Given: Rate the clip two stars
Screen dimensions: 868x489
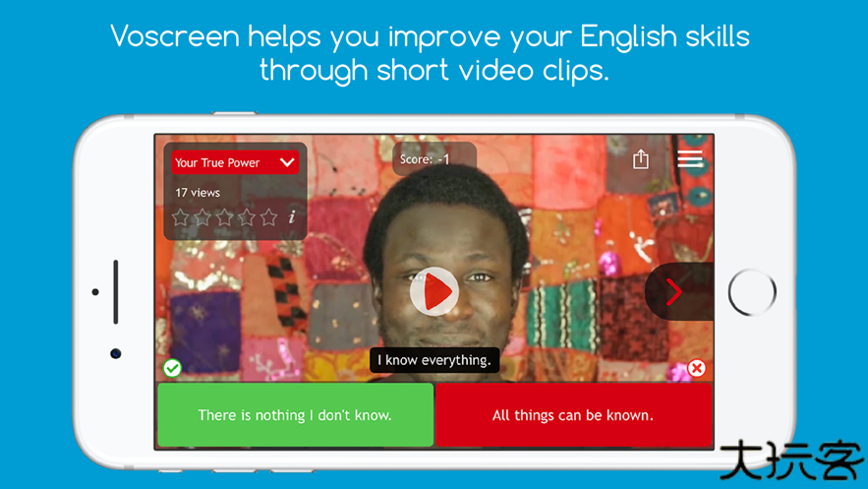Looking at the screenshot, I should pos(203,217).
